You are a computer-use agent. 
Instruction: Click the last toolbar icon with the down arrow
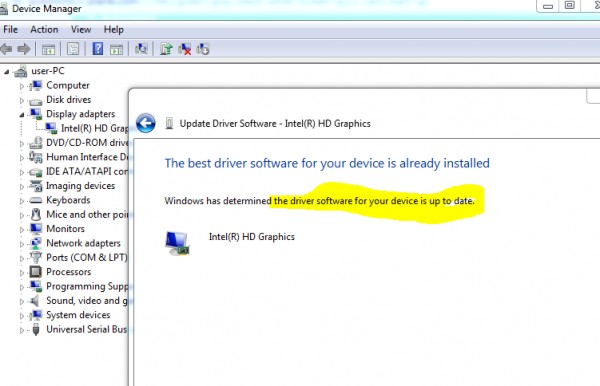(x=203, y=49)
